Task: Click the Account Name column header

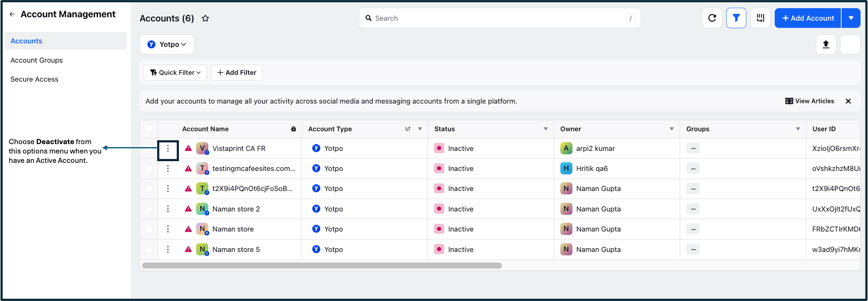Action: click(205, 129)
